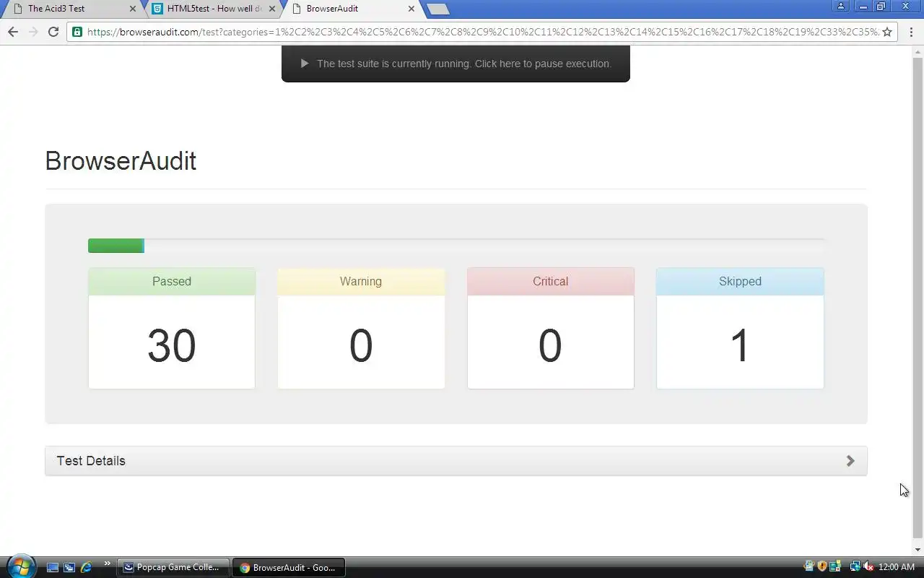Expand the Test Details panel
This screenshot has width=924, height=578.
coord(456,461)
